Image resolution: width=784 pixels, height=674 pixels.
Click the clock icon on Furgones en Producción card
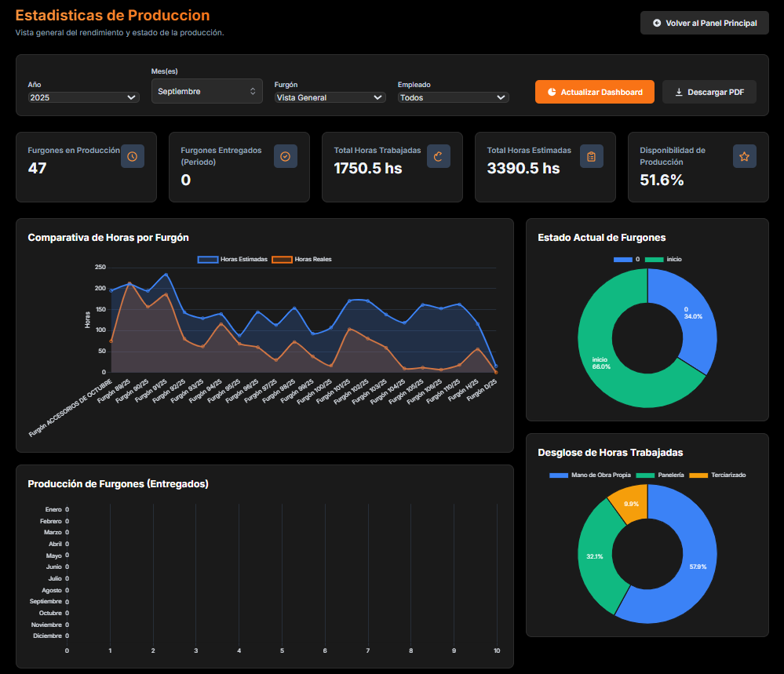(133, 156)
